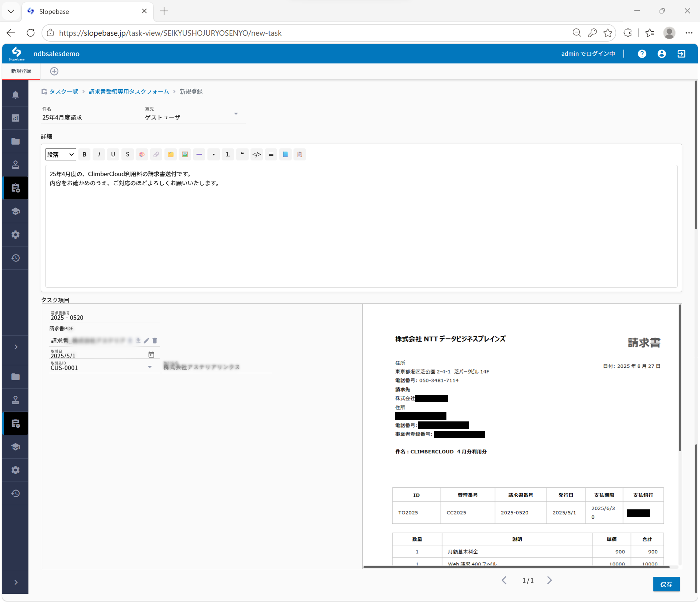Insert a code block with </> icon
Image resolution: width=700 pixels, height=603 pixels.
pos(257,154)
